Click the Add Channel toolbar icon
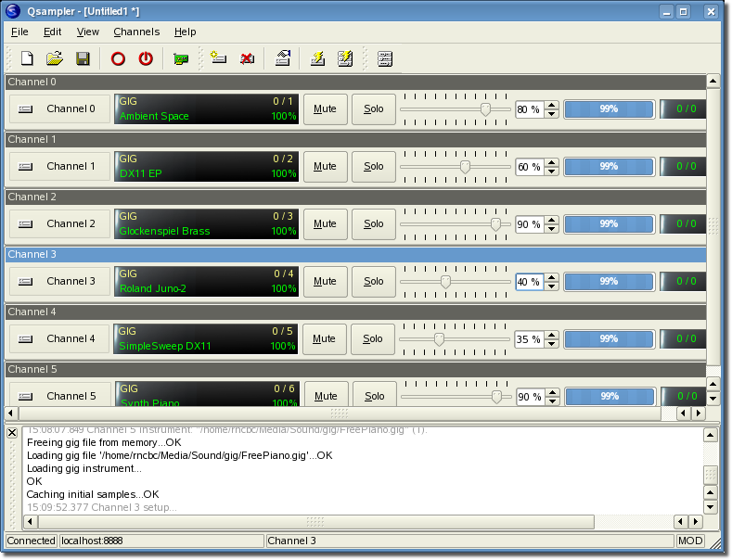This screenshot has width=732, height=560. point(218,58)
